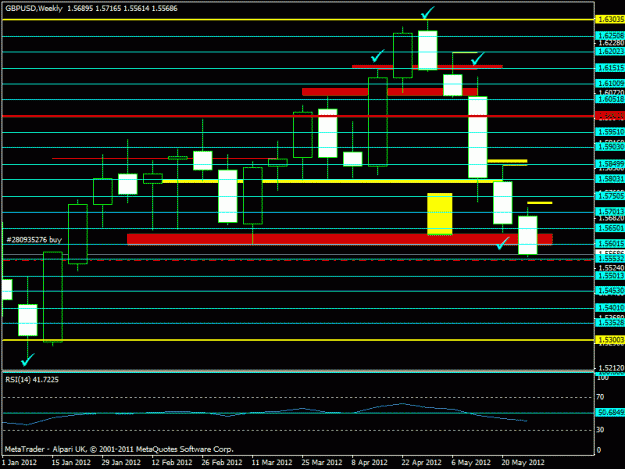Click the '#280935276 buy' order label
This screenshot has height=469, width=625.
(34, 240)
